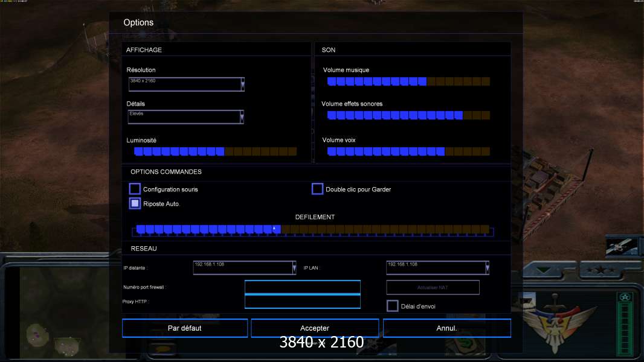Adjust the Luminosité slider
Viewport: 644px width, 362px height.
pyautogui.click(x=215, y=151)
